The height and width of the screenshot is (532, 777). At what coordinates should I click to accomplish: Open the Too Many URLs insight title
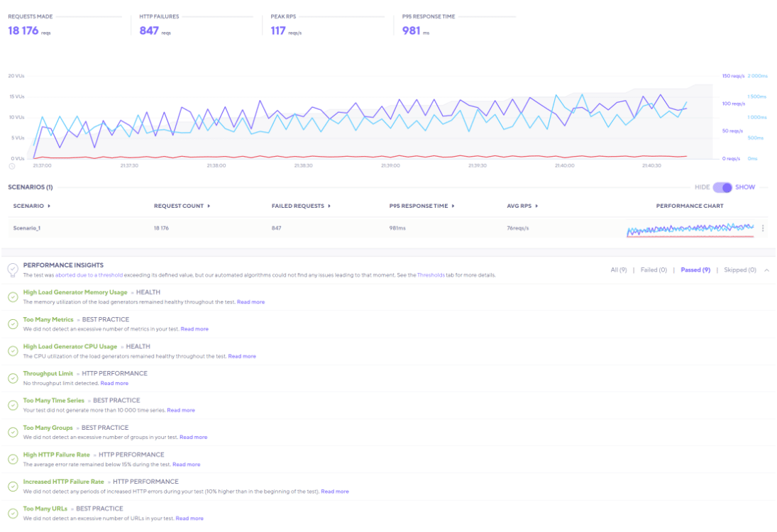(45, 509)
